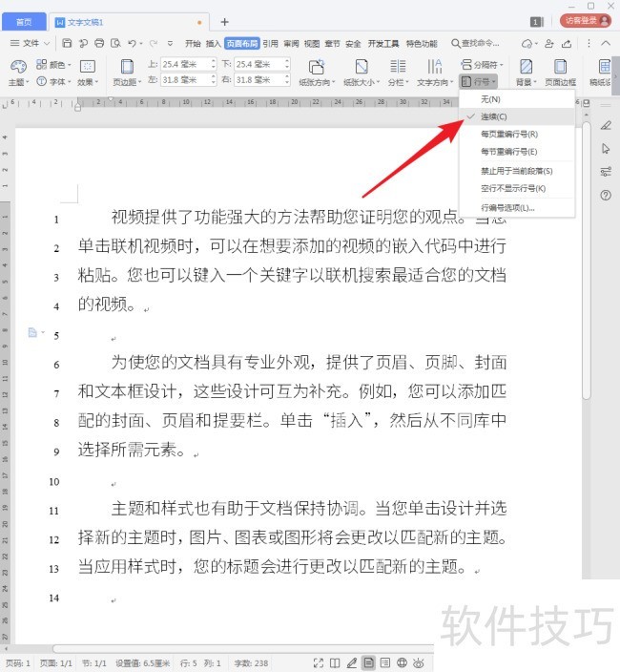Viewport: 620px width, 672px height.
Task: Click the web layout globe icon in status bar
Action: click(x=402, y=663)
